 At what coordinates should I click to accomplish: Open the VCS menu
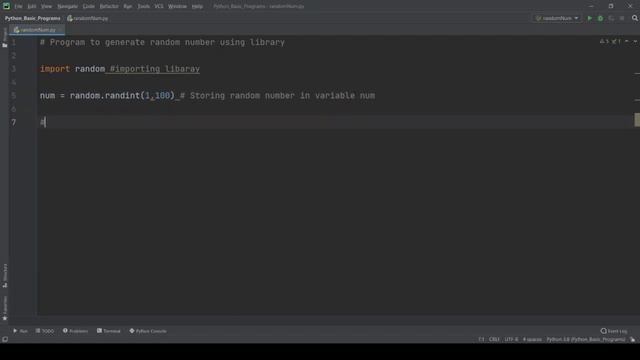pos(159,6)
